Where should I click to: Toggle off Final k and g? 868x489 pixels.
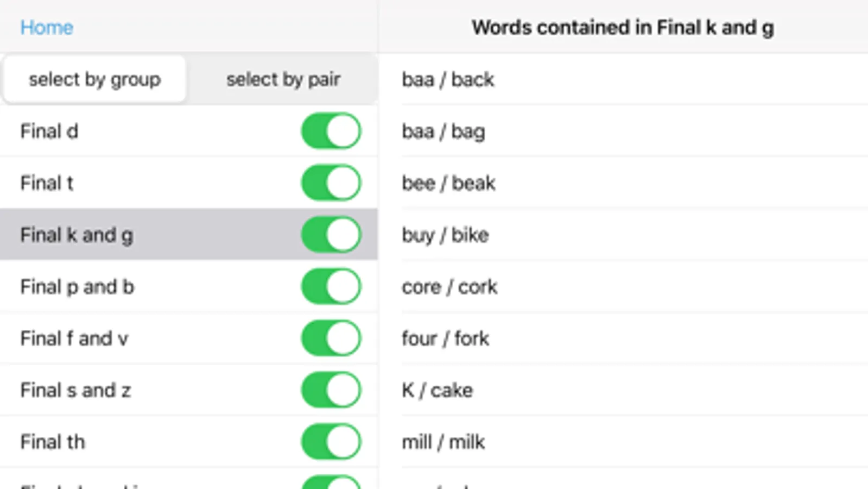tap(331, 235)
